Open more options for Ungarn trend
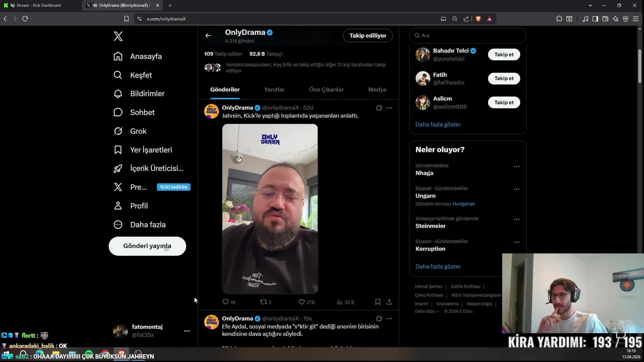This screenshot has width=644, height=362. pos(516,189)
